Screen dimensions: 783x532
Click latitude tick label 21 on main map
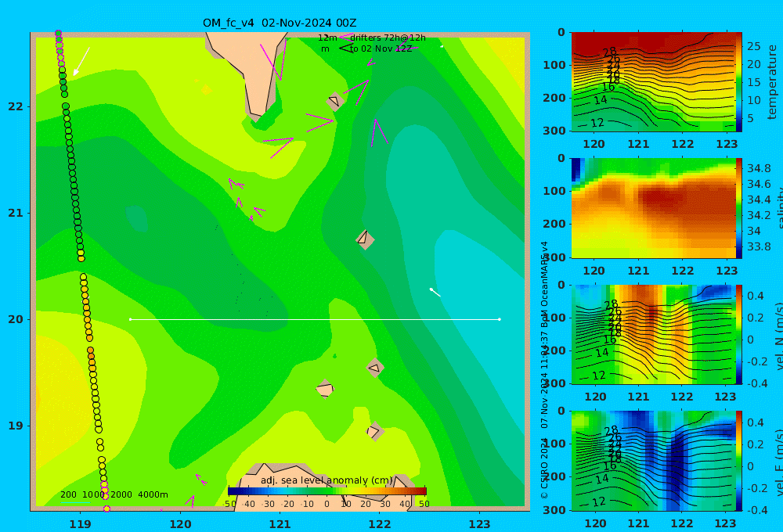tap(16, 213)
